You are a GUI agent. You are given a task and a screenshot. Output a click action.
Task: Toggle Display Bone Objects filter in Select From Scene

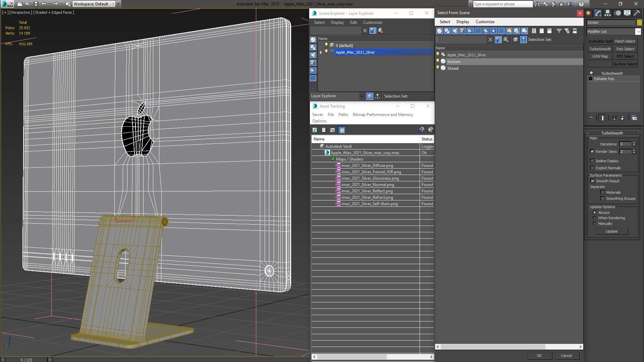pos(501,31)
